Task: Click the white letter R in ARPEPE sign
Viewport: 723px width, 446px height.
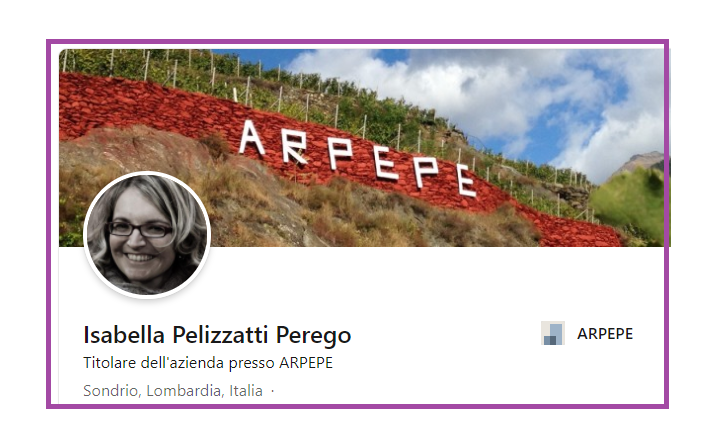Action: point(294,147)
